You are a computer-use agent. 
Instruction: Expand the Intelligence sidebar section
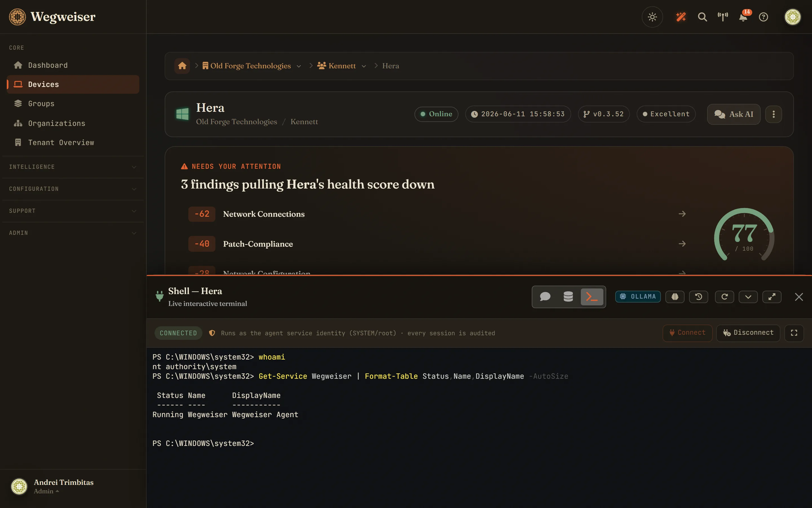pos(73,167)
